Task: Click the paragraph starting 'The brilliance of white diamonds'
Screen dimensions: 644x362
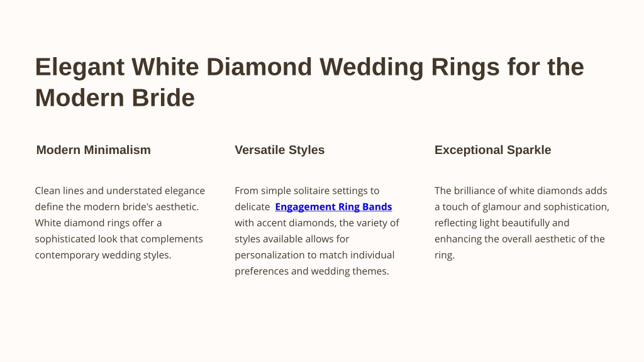Action: (x=522, y=223)
